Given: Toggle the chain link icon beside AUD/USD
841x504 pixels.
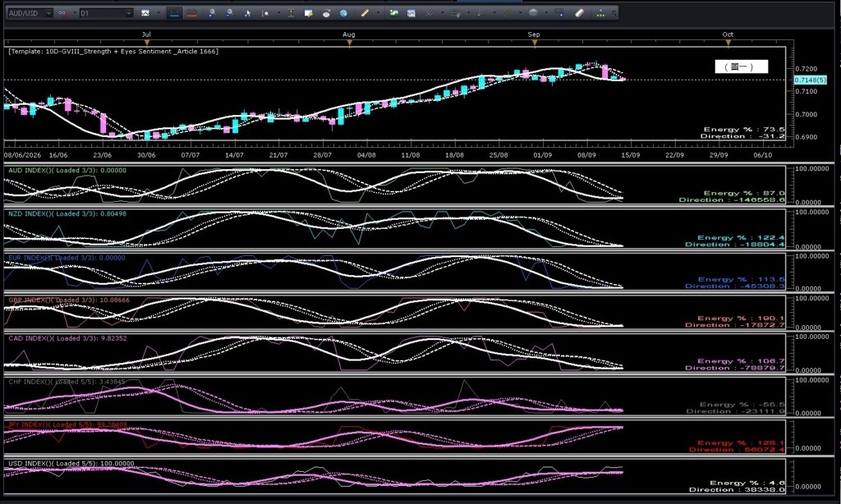Looking at the screenshot, I should [x=62, y=13].
